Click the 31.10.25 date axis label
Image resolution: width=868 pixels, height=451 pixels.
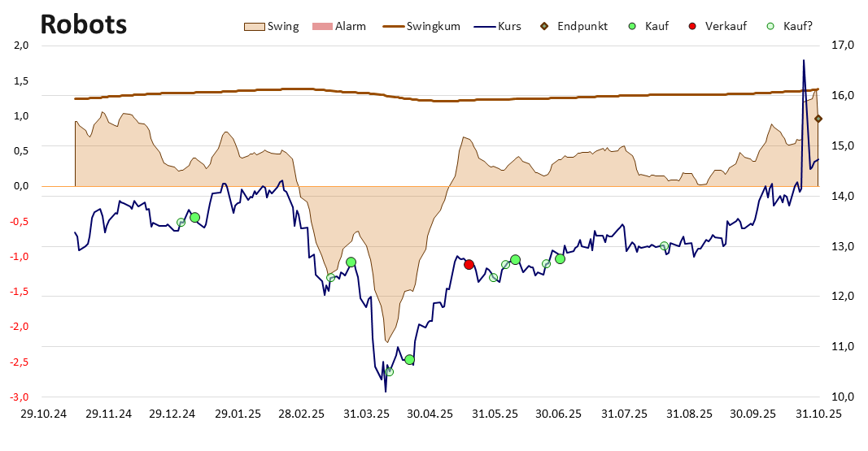pyautogui.click(x=820, y=414)
